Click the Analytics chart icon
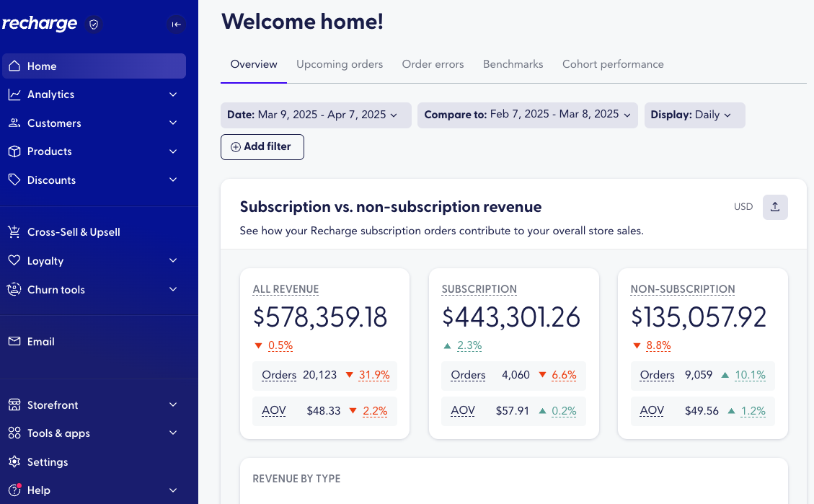The image size is (814, 504). [x=14, y=94]
